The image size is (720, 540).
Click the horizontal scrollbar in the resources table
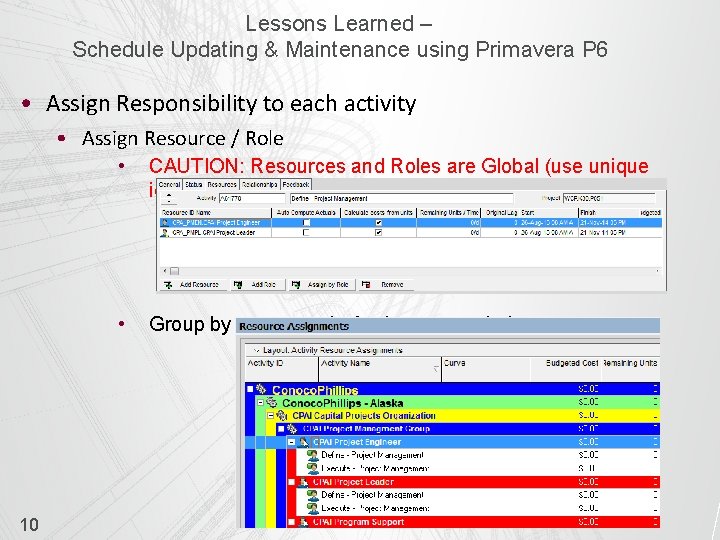tap(411, 271)
